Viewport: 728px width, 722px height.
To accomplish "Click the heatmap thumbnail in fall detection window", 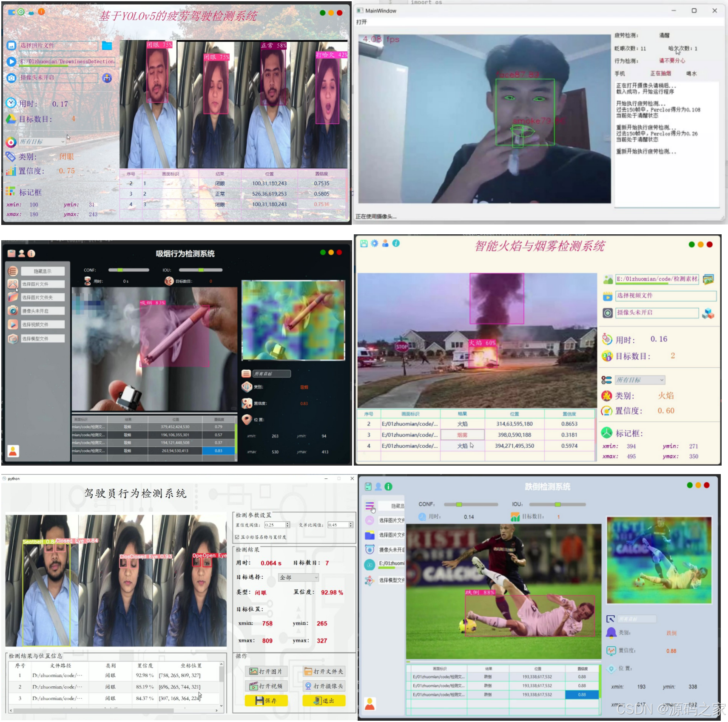I will (659, 560).
